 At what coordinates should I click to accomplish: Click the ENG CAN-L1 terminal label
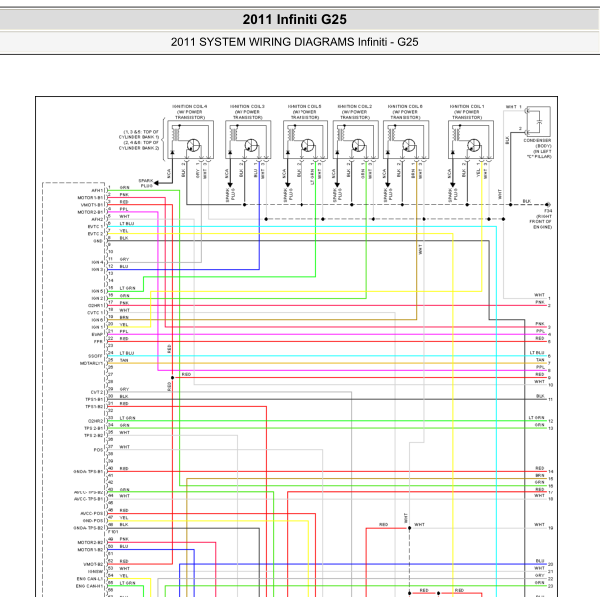[90, 579]
